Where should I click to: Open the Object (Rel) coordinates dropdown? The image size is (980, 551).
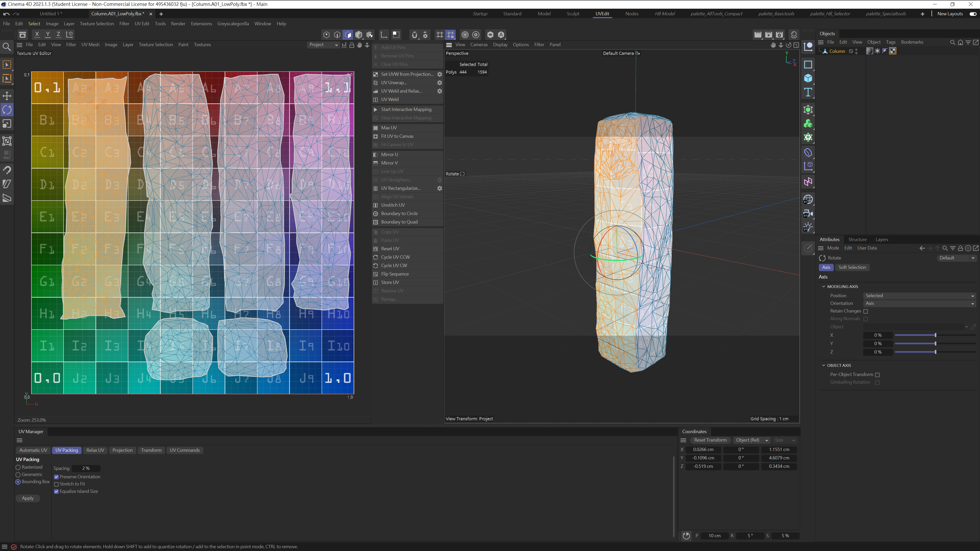tap(752, 440)
